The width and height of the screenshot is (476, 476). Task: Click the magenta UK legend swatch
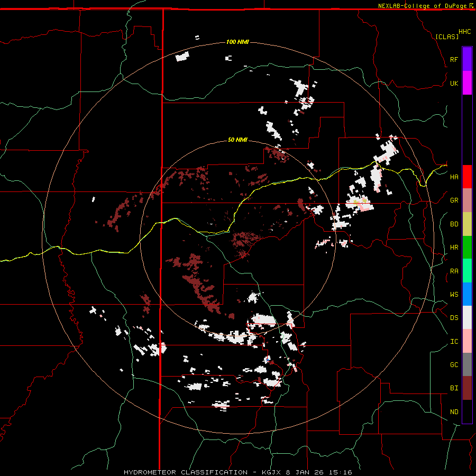pyautogui.click(x=467, y=83)
